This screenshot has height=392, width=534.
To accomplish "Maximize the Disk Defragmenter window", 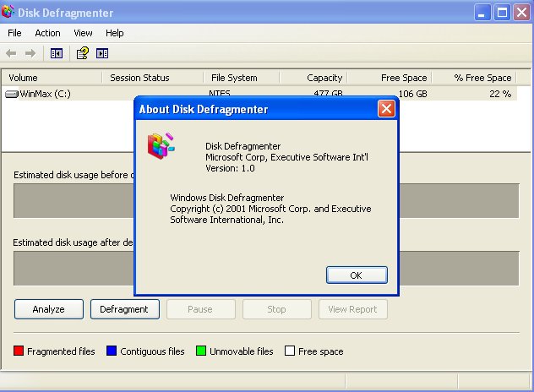I will 502,13.
